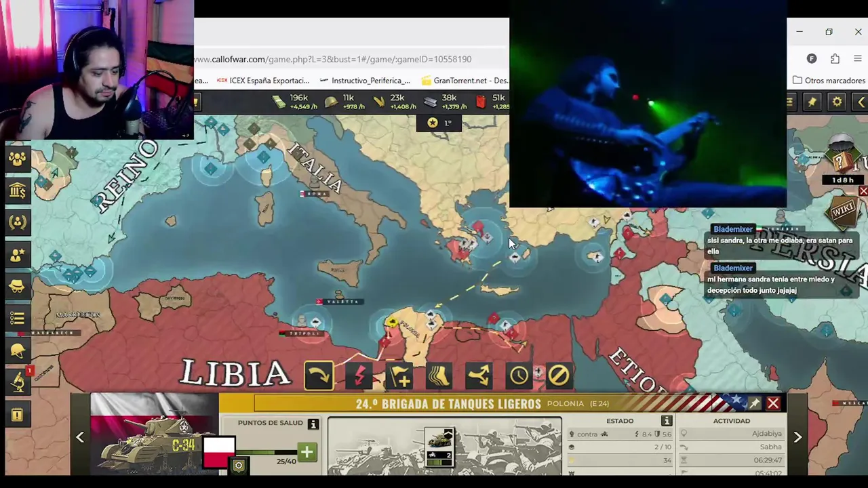
Task: Open the research microscope icon
Action: click(18, 382)
